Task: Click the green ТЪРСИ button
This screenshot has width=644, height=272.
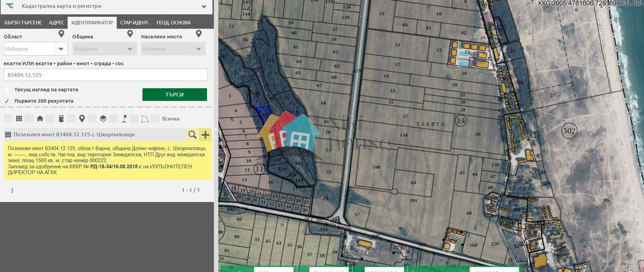Action: pos(175,95)
